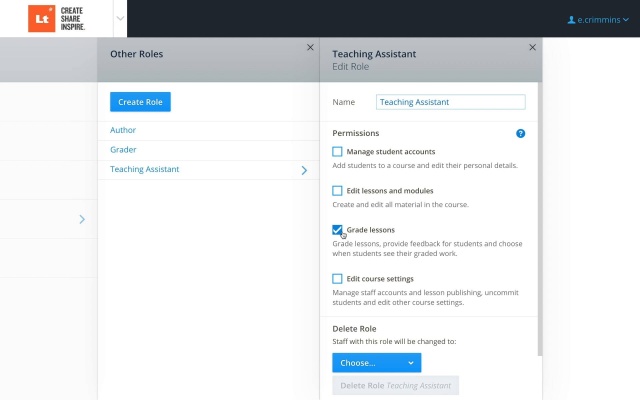Expand the e.crimmins account menu
This screenshot has height=400, width=640.
(x=598, y=20)
